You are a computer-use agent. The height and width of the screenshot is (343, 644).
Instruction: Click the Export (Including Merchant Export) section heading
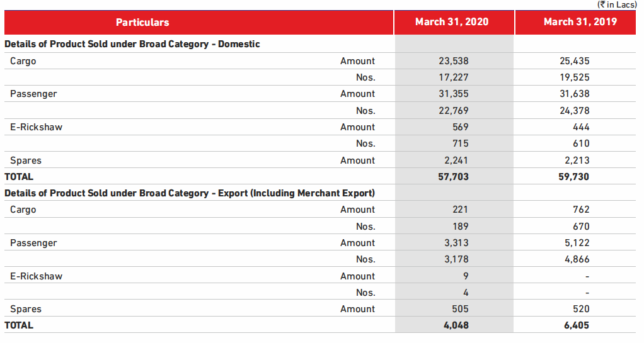(x=190, y=193)
